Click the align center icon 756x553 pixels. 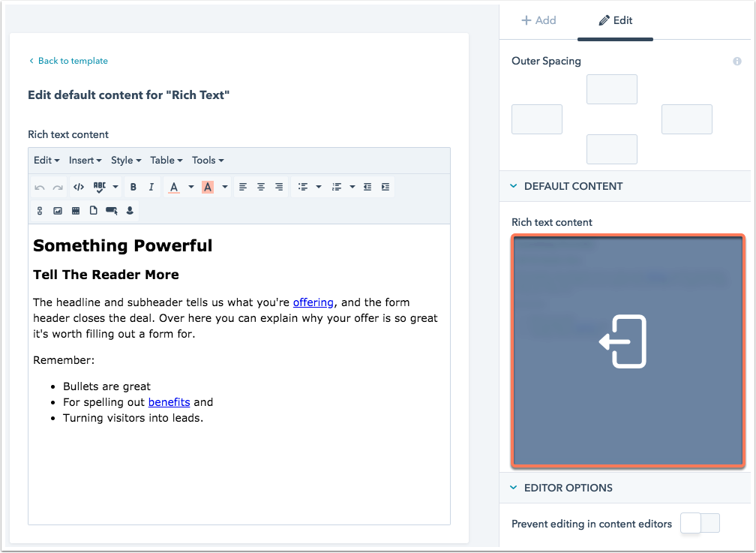pos(260,187)
